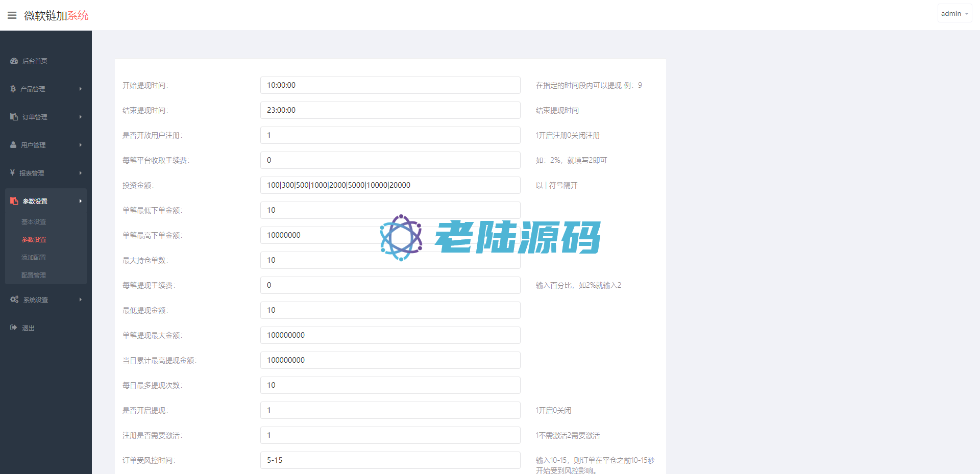Click the gears icon beside 系统设置
The width and height of the screenshot is (980, 474).
pos(14,300)
